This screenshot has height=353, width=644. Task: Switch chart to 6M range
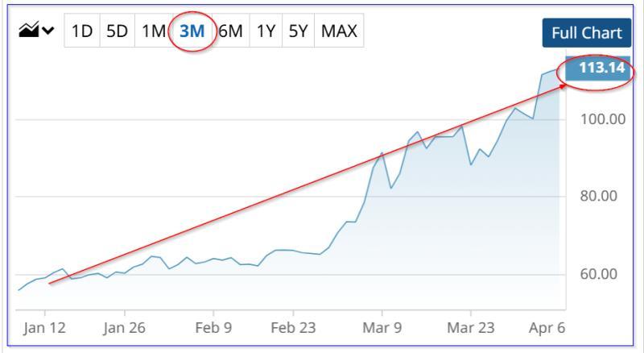coord(231,31)
